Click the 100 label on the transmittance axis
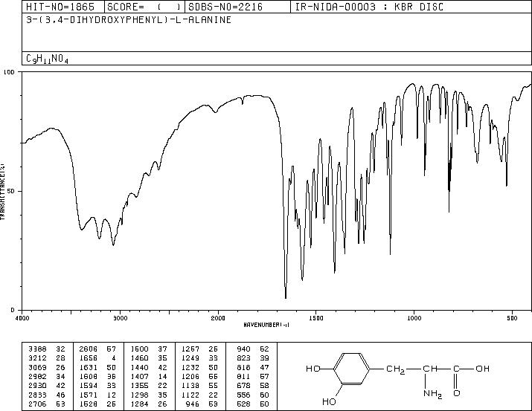This screenshot has width=532, height=411. click(x=9, y=72)
